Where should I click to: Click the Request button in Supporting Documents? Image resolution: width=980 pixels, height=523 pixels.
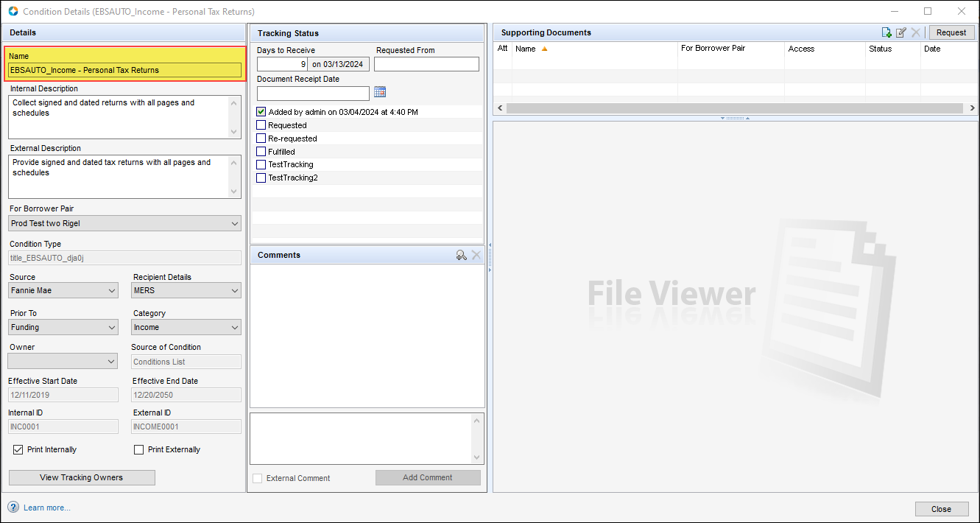(x=951, y=32)
